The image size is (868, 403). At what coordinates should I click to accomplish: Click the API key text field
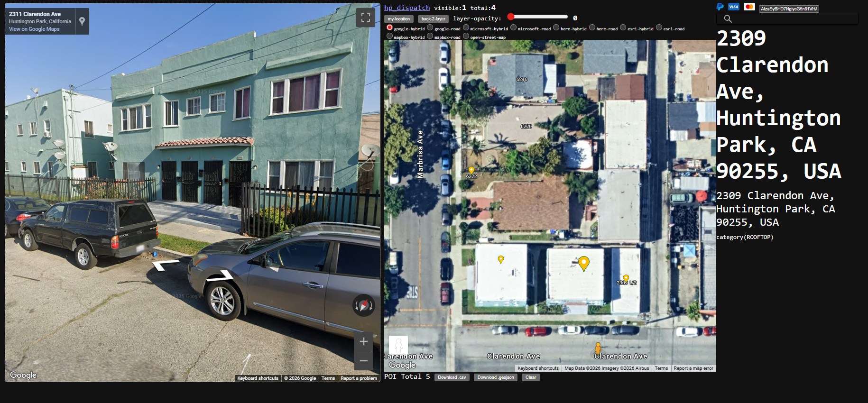[788, 9]
